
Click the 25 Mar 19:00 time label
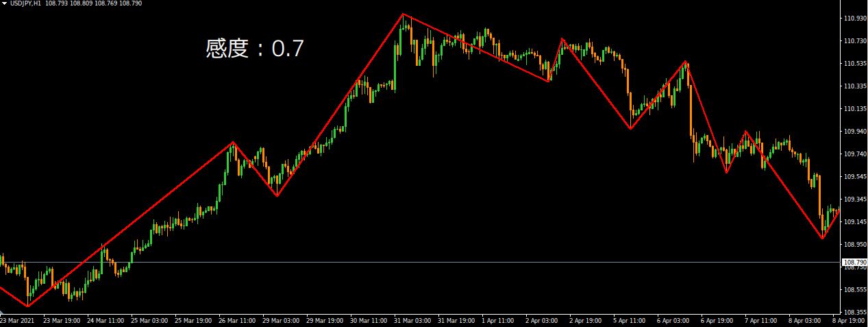(193, 321)
